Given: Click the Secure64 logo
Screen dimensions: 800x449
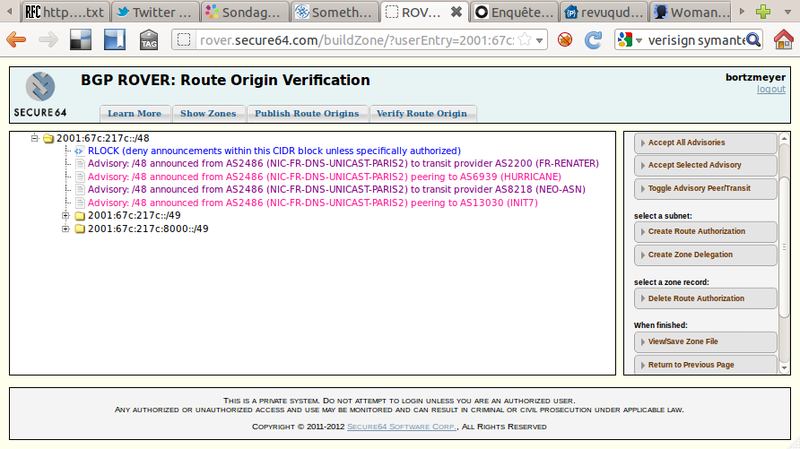Looking at the screenshot, I should click(x=40, y=95).
